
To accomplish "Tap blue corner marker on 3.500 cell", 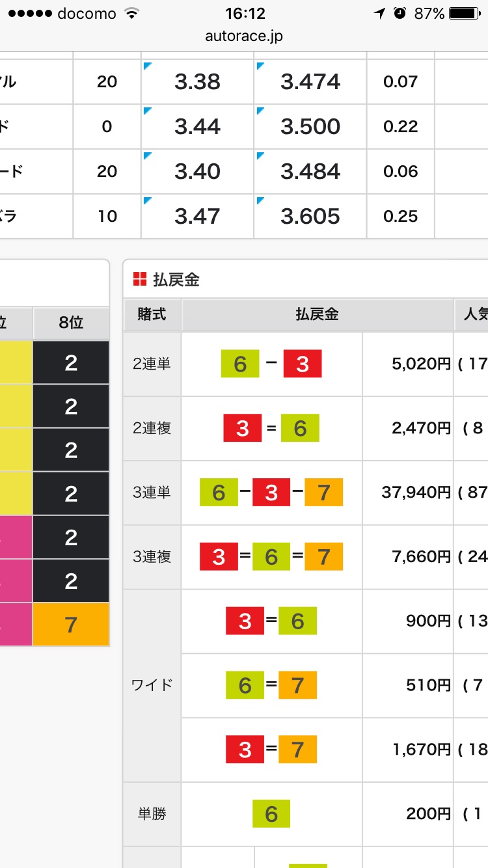I will [x=260, y=111].
